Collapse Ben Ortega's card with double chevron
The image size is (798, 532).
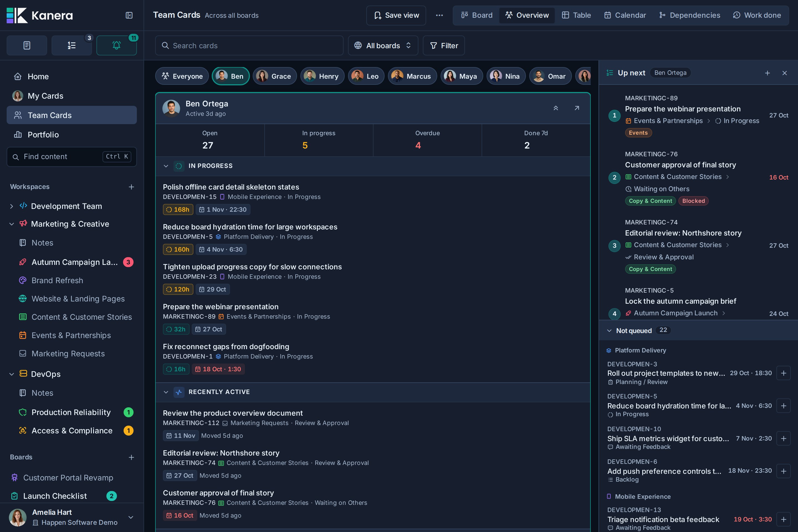(x=556, y=108)
